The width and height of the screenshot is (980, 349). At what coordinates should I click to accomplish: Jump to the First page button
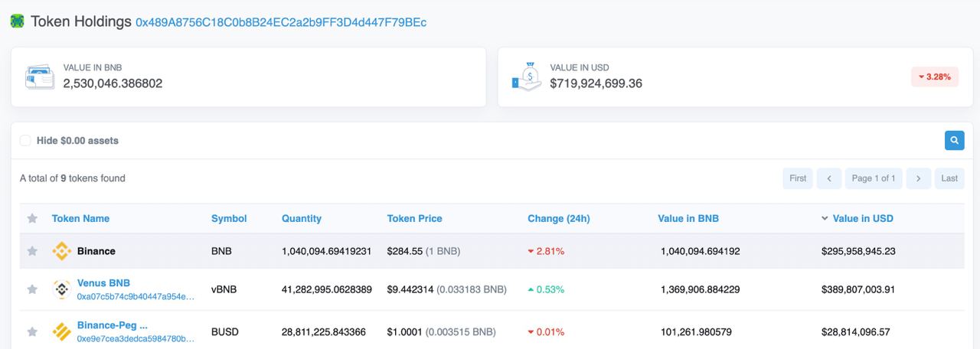[798, 178]
